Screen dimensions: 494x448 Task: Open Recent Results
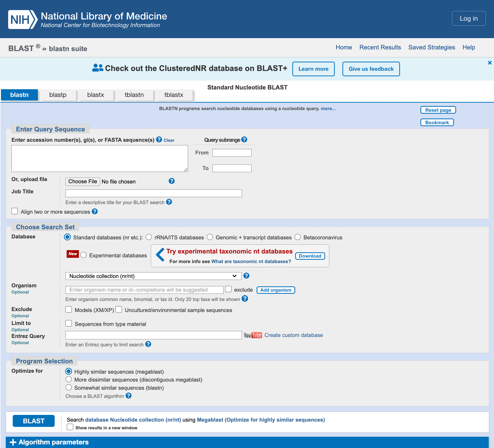pos(380,47)
